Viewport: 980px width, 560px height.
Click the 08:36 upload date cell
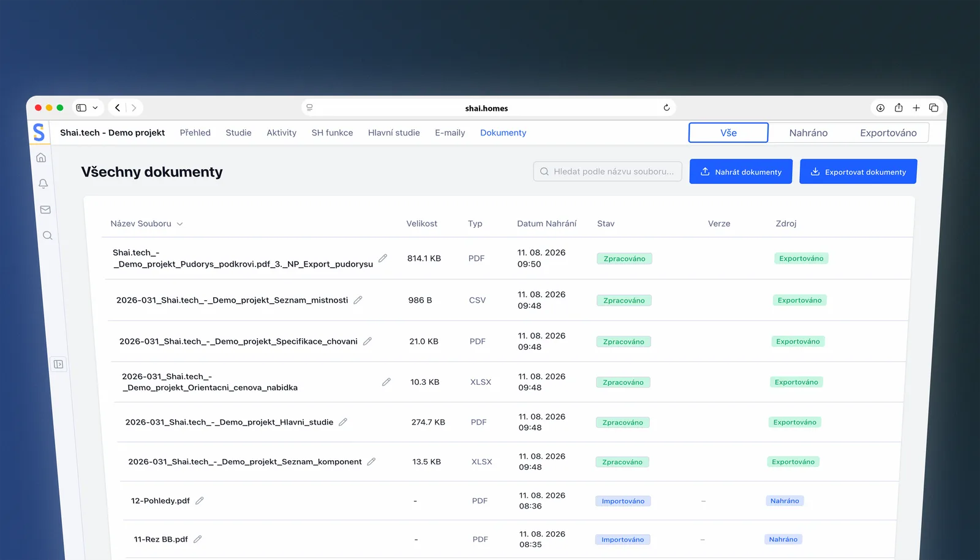tap(542, 501)
